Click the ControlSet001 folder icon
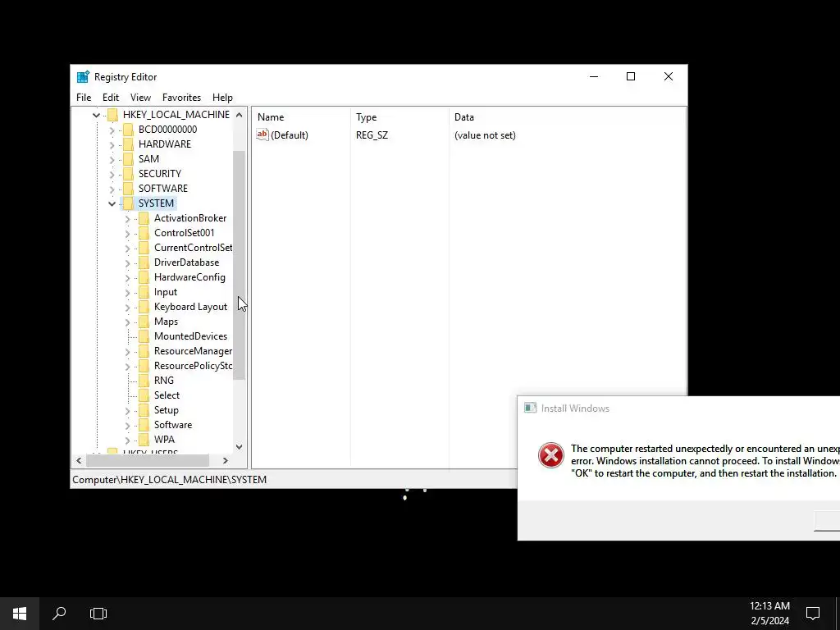The image size is (840, 630). (144, 232)
